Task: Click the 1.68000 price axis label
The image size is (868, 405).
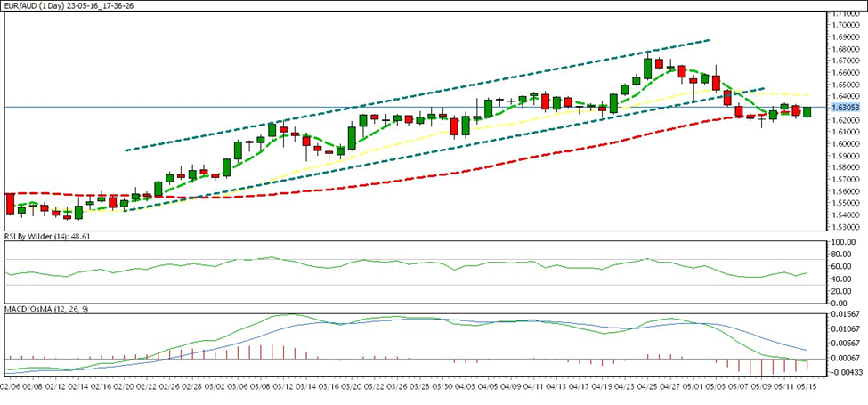Action: (846, 49)
